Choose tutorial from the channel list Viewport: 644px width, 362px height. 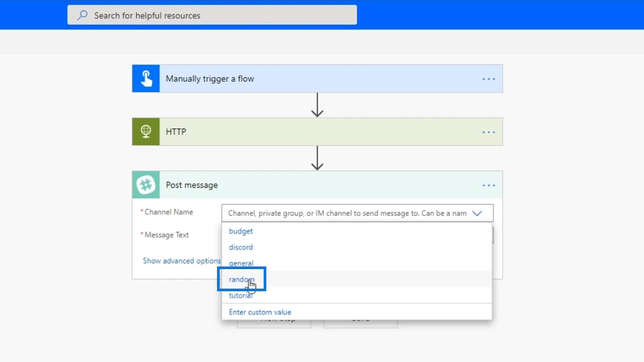point(240,296)
